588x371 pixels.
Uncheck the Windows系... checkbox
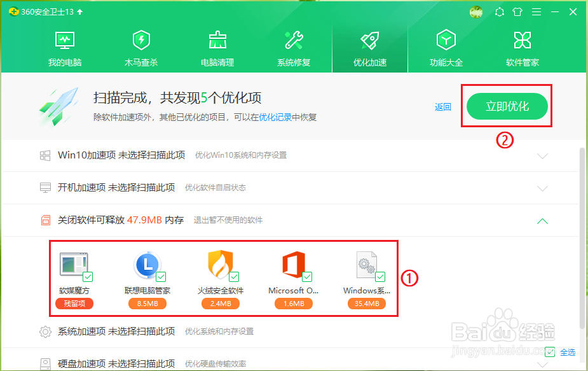(380, 277)
